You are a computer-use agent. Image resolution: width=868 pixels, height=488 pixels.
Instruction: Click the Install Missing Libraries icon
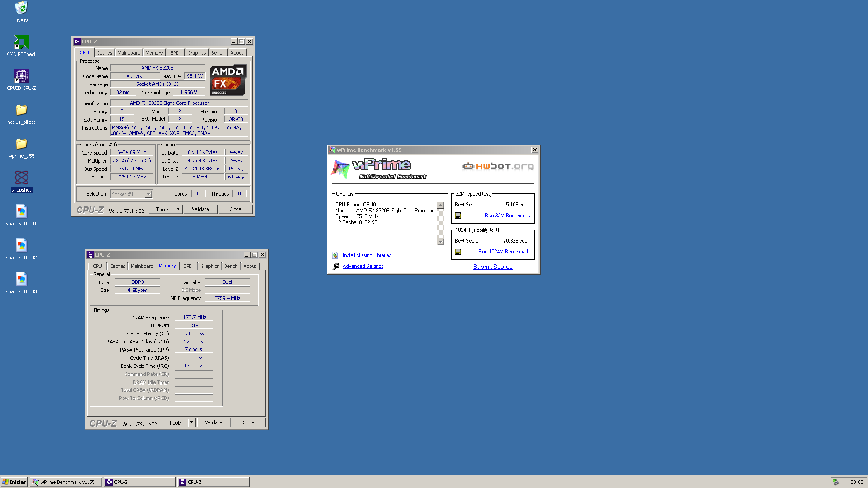pos(335,256)
